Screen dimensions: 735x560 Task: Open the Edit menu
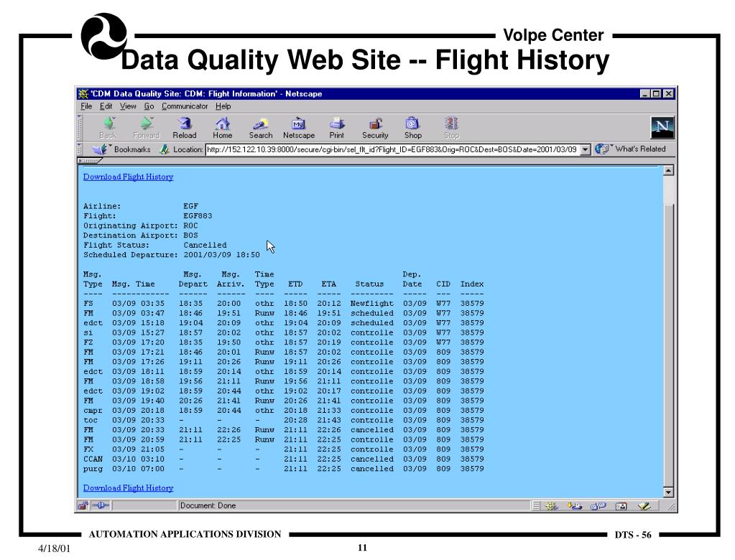106,106
